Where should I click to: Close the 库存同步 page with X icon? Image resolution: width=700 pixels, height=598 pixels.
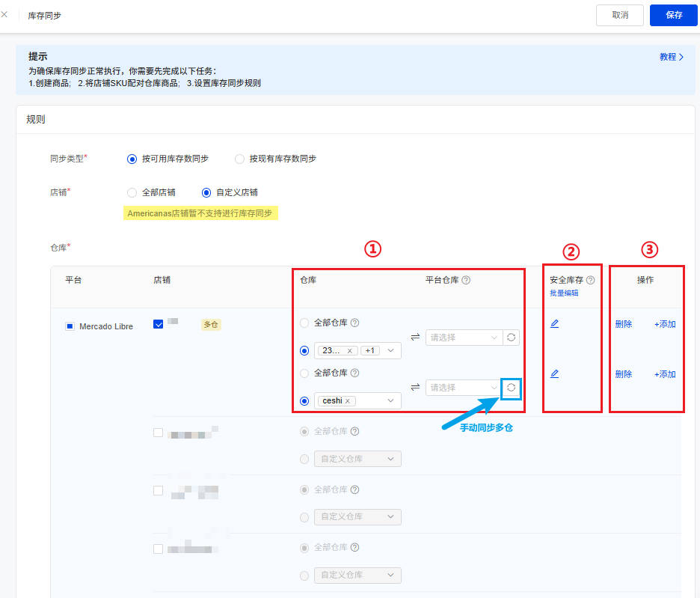[x=5, y=14]
